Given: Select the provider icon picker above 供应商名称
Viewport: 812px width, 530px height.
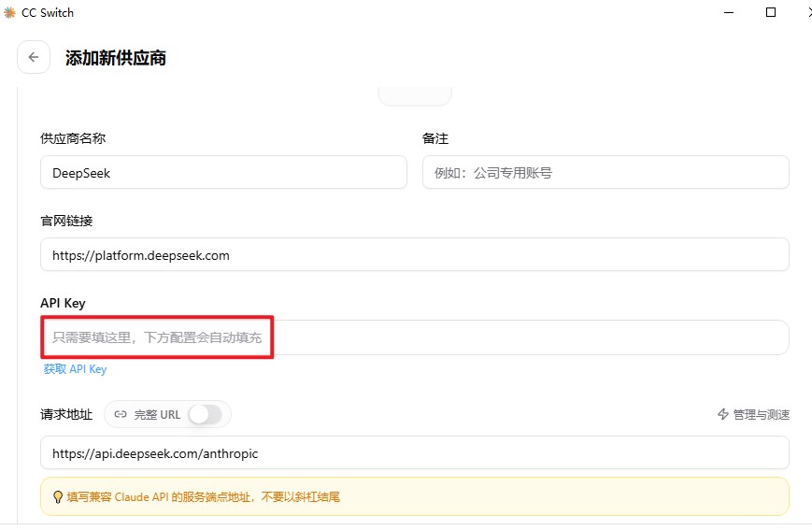Looking at the screenshot, I should pos(415,95).
